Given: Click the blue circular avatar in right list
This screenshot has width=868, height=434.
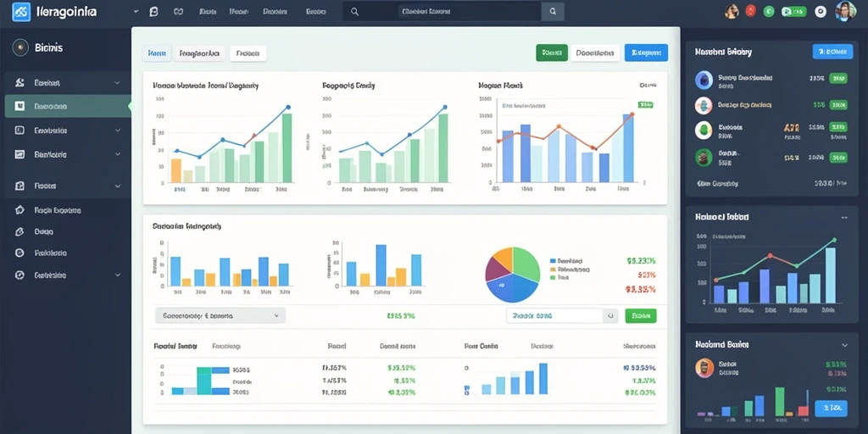Looking at the screenshot, I should point(704,81).
